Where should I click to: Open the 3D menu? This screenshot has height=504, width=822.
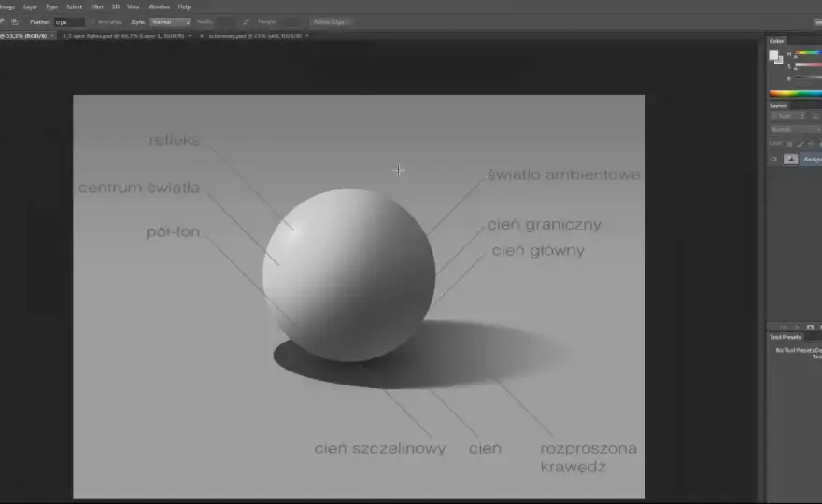(115, 7)
